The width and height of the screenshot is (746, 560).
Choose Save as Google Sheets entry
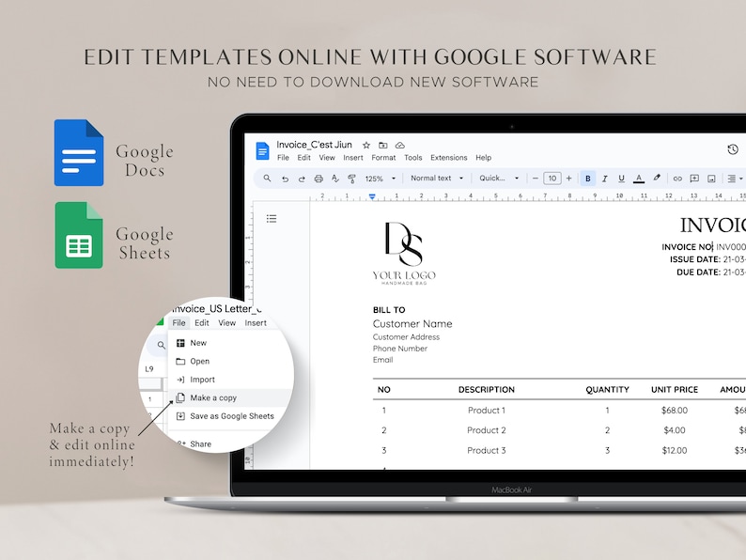click(230, 416)
